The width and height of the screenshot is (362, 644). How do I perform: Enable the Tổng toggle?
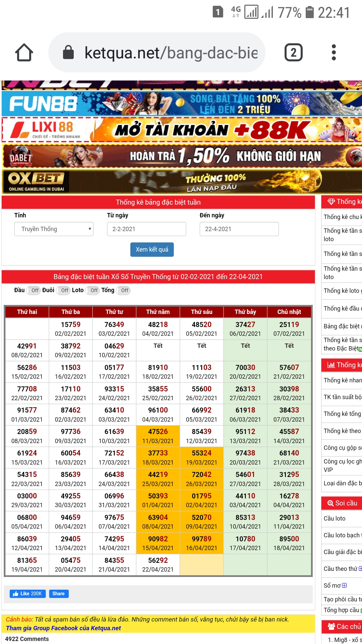pyautogui.click(x=123, y=290)
